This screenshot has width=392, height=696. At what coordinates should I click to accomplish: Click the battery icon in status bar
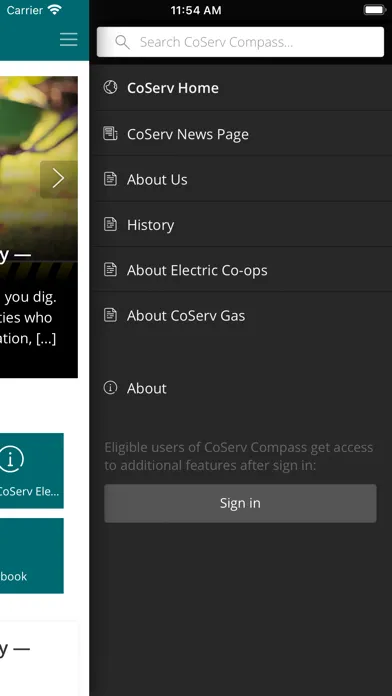click(375, 10)
